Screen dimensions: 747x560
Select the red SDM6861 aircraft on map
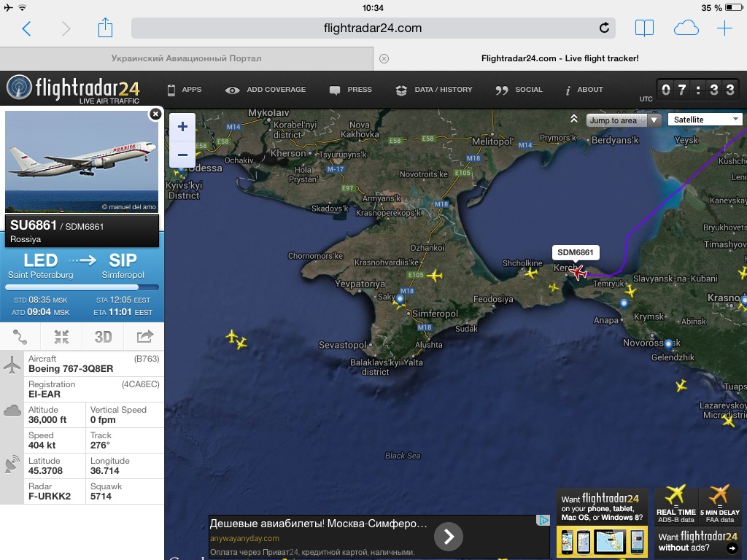tap(578, 273)
